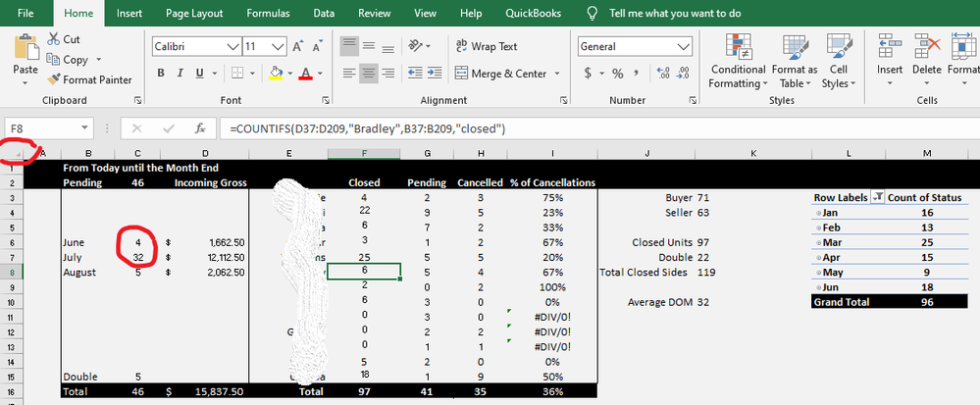Open the fill color palette arrow
Image resolution: width=980 pixels, height=405 pixels.
pyautogui.click(x=290, y=74)
